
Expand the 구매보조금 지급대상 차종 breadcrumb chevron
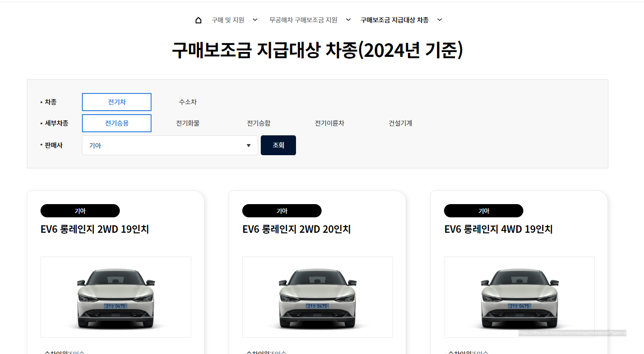439,20
